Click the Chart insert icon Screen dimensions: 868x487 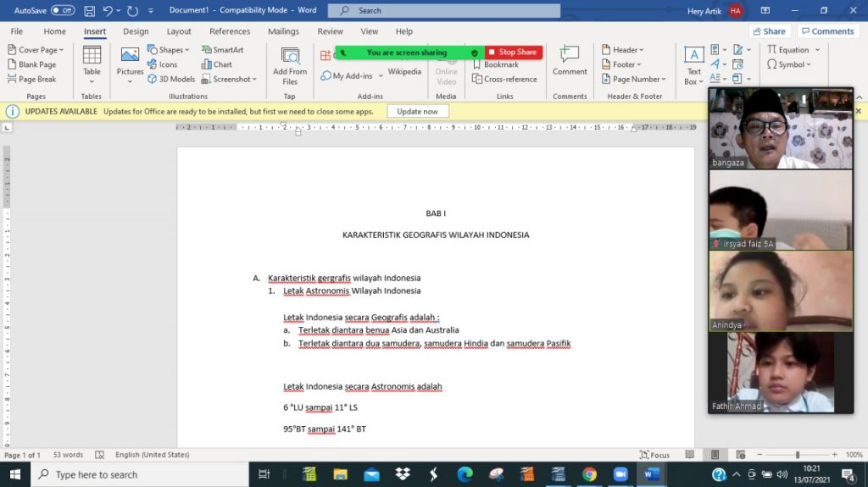(x=217, y=64)
